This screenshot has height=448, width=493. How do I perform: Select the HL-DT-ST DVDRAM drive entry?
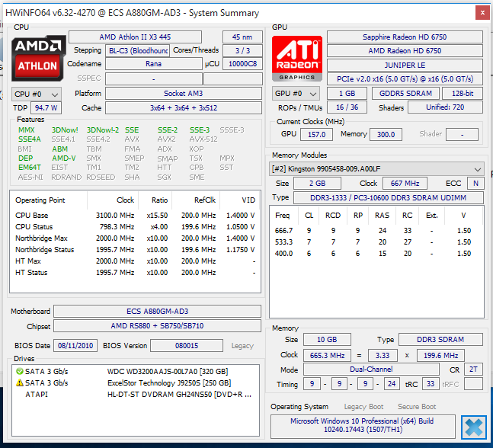pos(136,394)
